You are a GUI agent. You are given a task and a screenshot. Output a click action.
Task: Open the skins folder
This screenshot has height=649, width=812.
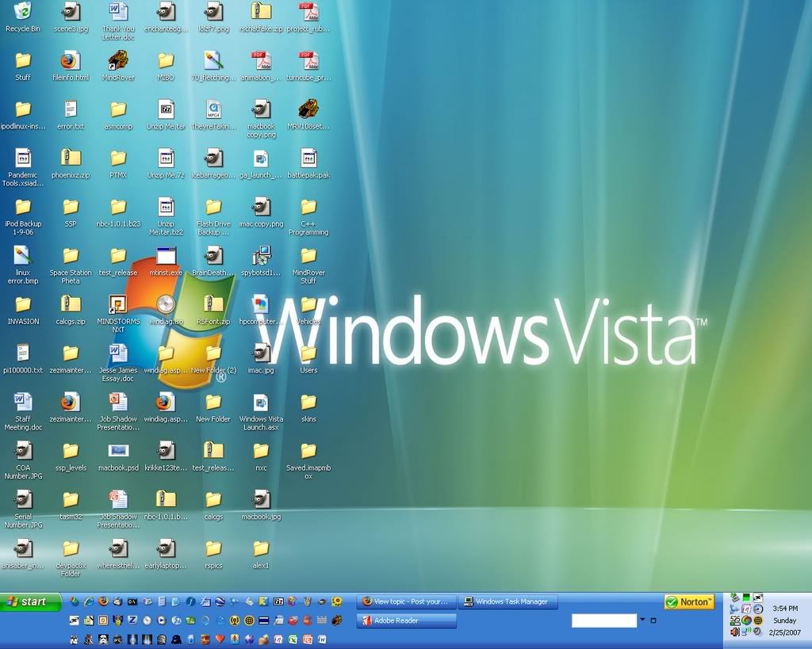(x=308, y=407)
